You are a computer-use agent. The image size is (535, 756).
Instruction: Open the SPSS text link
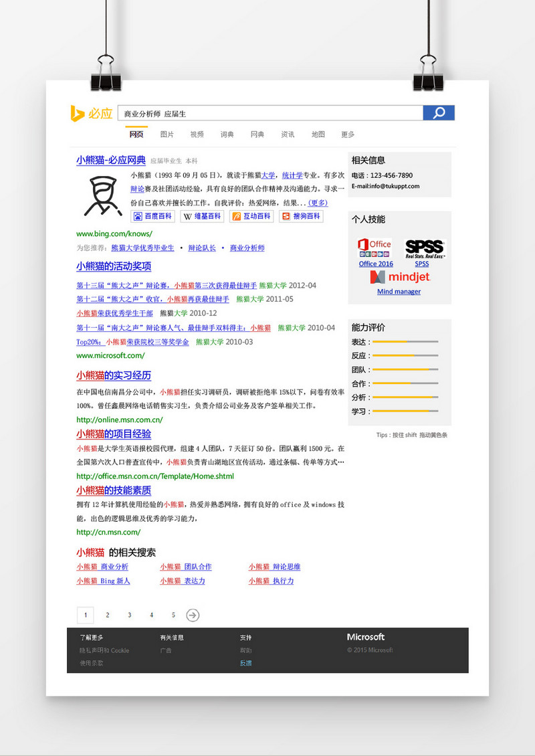tap(422, 264)
